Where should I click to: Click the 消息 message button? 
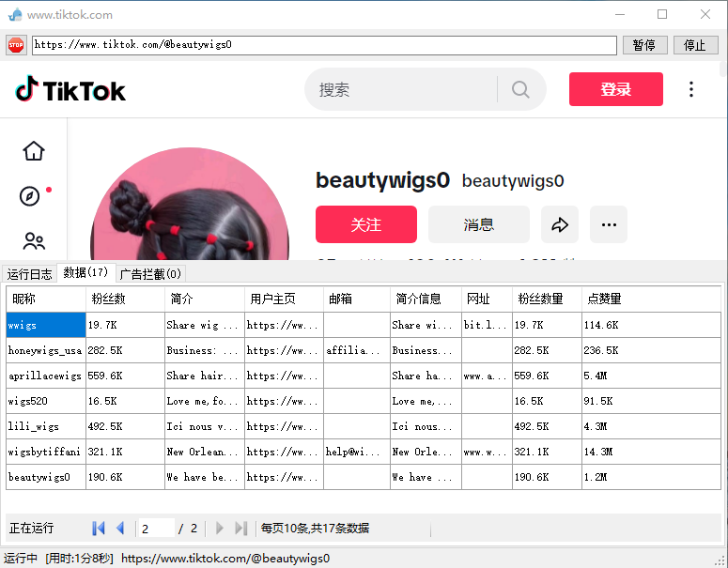click(x=479, y=224)
